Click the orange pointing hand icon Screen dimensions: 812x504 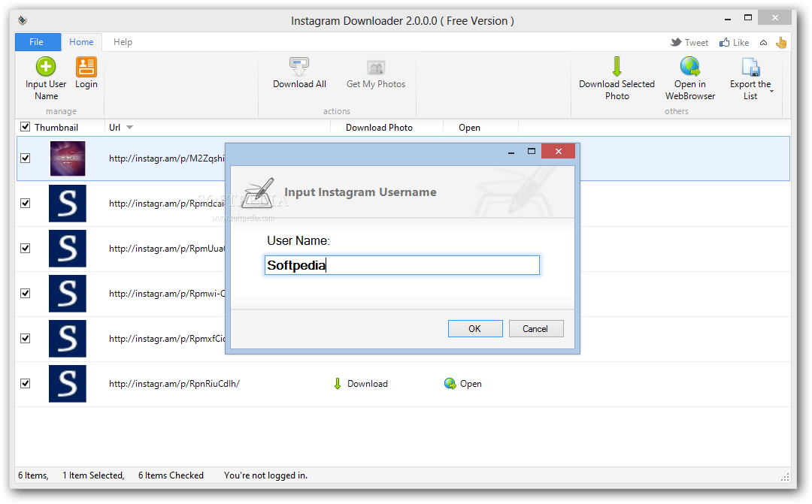(781, 42)
